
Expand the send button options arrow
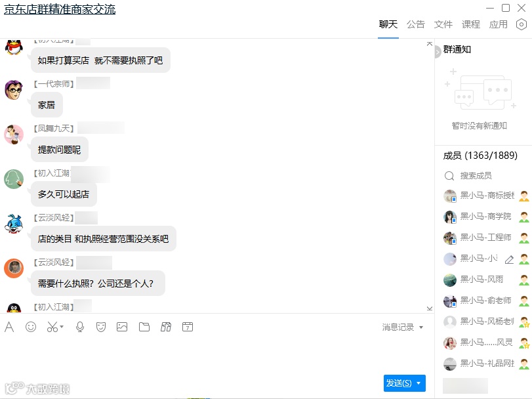point(419,383)
